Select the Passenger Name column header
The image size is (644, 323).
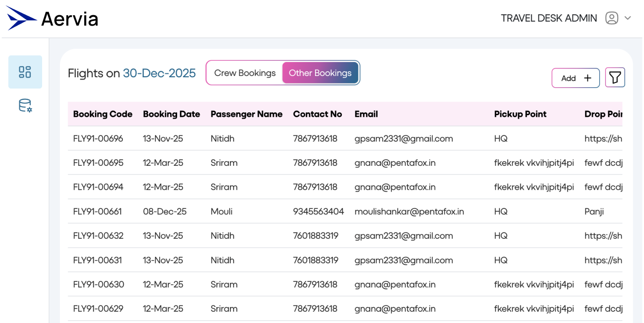tap(246, 114)
